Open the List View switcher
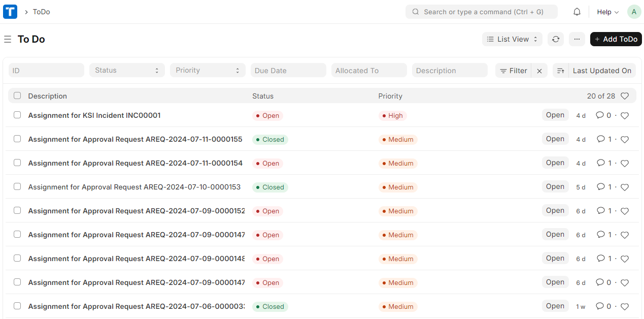This screenshot has height=319, width=644. [x=512, y=39]
